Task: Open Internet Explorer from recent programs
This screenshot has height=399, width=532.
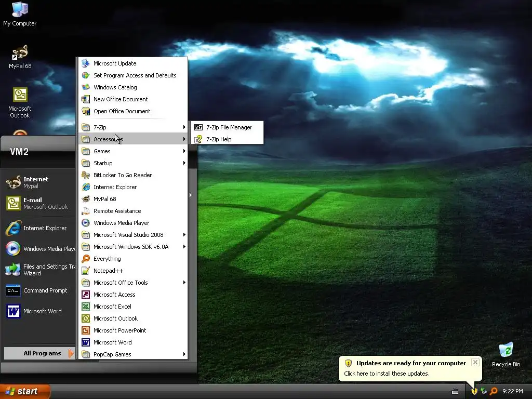Action: click(39, 228)
